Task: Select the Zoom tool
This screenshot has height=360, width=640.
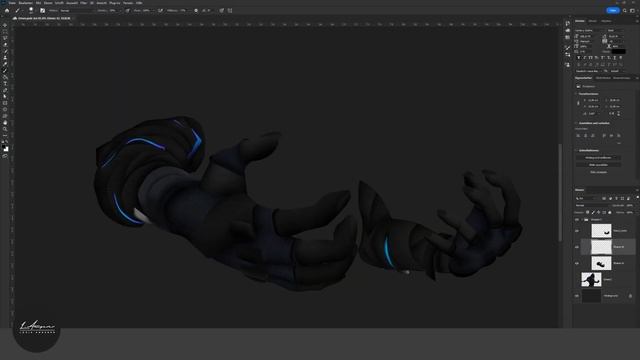Action: click(x=5, y=129)
